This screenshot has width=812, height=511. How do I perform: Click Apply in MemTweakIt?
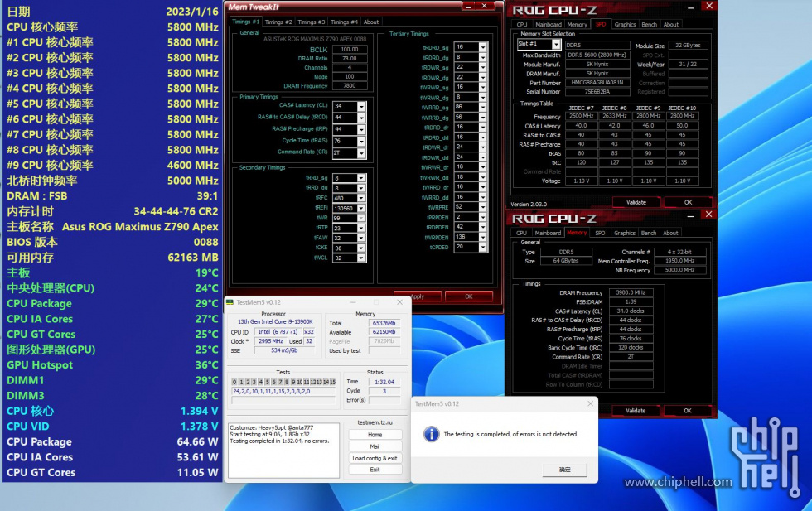point(418,296)
